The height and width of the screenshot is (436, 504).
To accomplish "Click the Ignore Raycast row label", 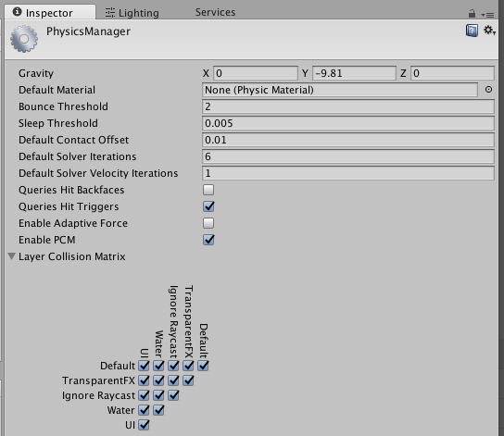I will [x=98, y=395].
